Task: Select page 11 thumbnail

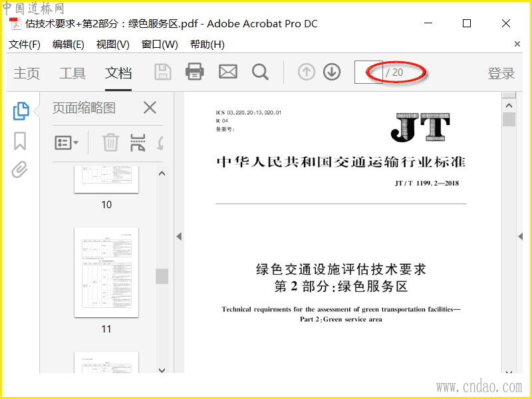Action: pos(106,273)
